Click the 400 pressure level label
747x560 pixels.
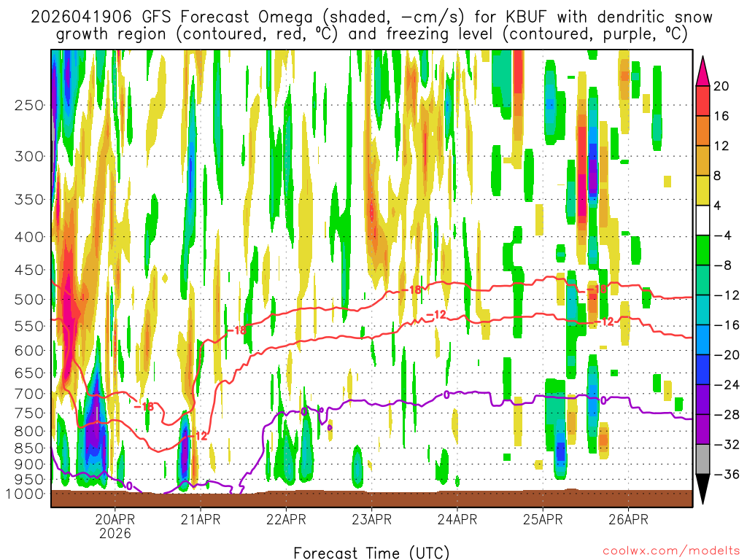click(x=29, y=237)
